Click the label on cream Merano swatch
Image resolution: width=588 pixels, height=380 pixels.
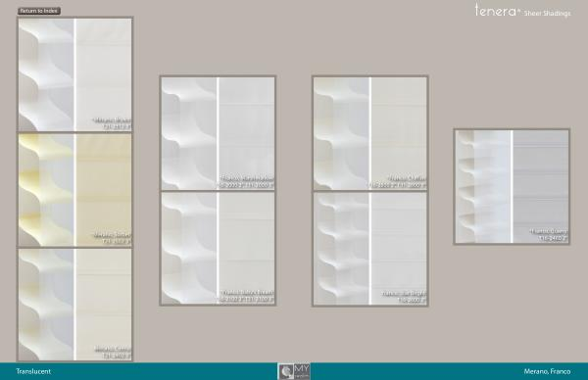pos(113,353)
